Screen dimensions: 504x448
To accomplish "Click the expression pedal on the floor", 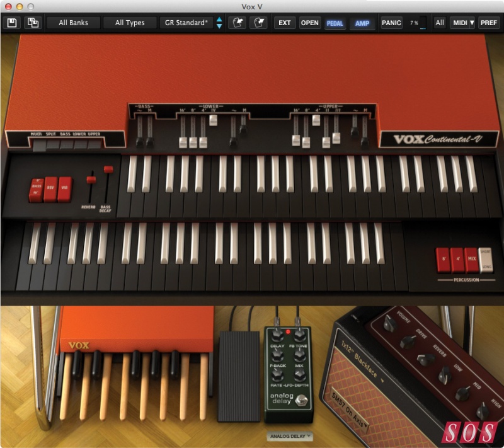I will 238,377.
